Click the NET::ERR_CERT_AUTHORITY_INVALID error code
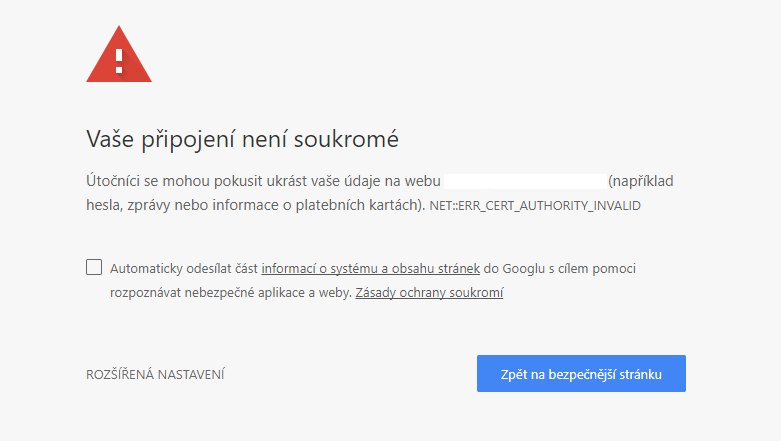The image size is (781, 441). coord(534,206)
